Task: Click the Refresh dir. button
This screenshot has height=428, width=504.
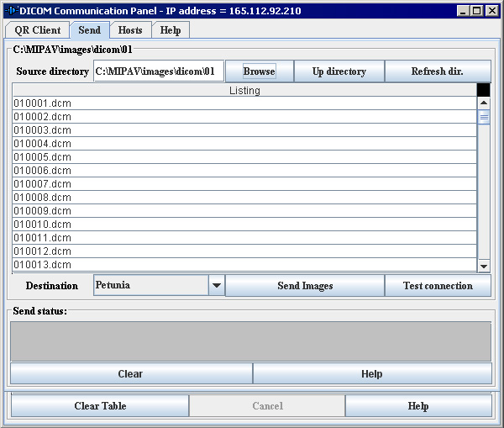Action: tap(437, 71)
